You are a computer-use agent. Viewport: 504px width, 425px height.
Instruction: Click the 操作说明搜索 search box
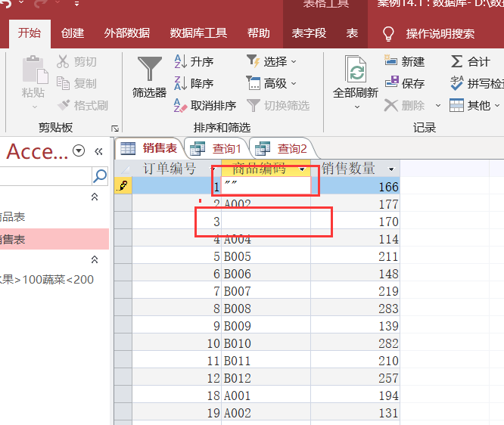(440, 33)
